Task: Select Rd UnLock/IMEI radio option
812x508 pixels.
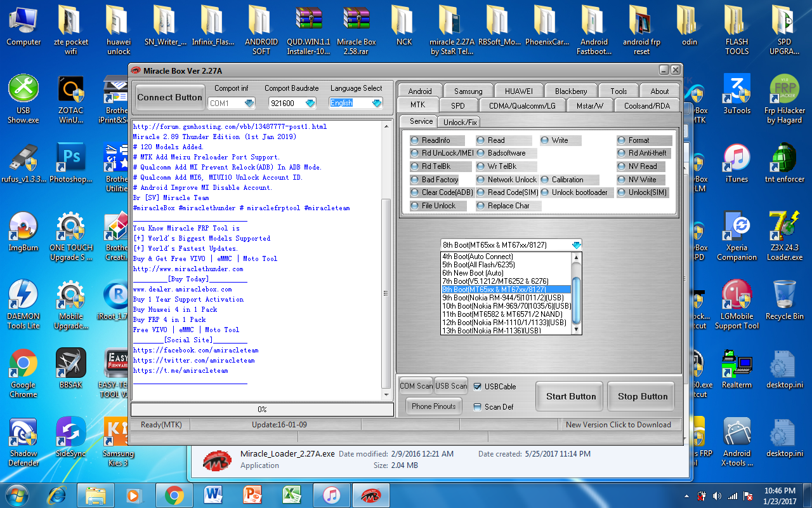Action: (x=442, y=153)
